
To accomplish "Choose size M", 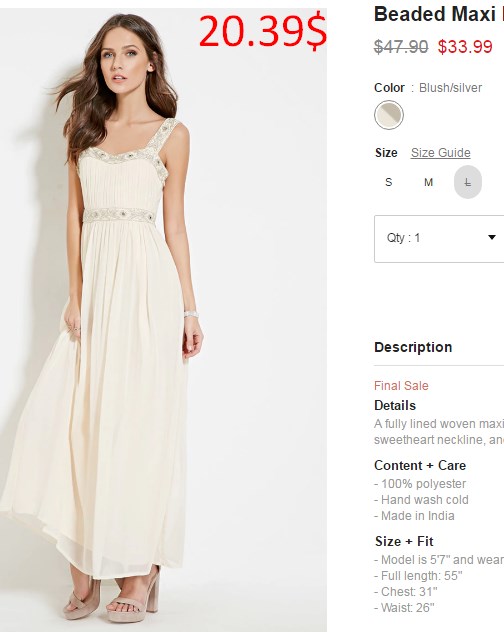I will [428, 182].
